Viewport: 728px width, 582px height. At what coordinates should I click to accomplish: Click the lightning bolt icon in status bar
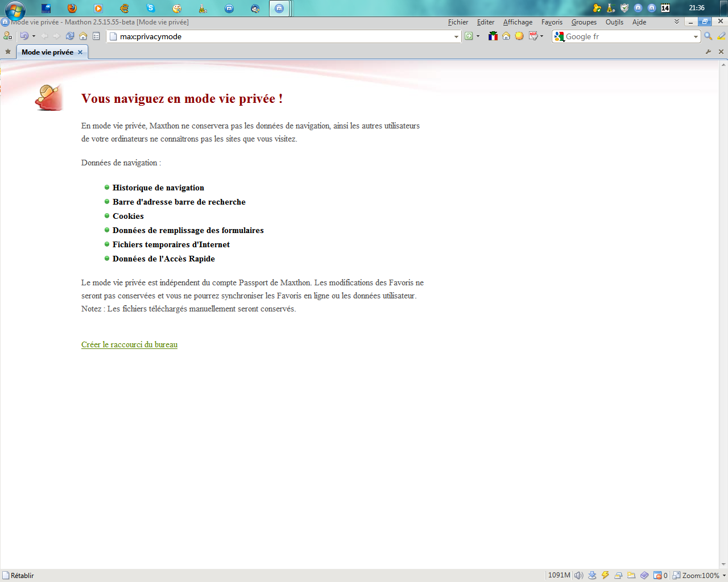605,575
